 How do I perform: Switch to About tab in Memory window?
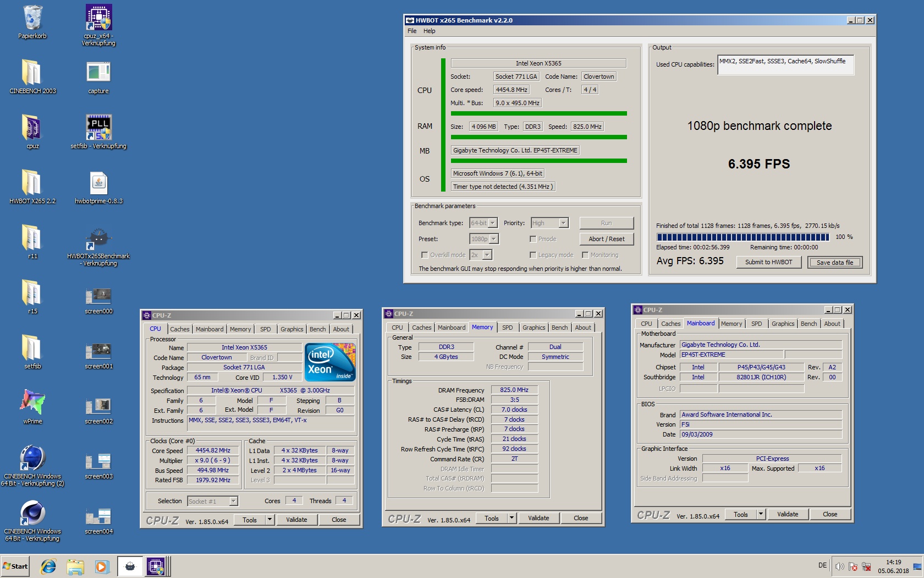(583, 328)
